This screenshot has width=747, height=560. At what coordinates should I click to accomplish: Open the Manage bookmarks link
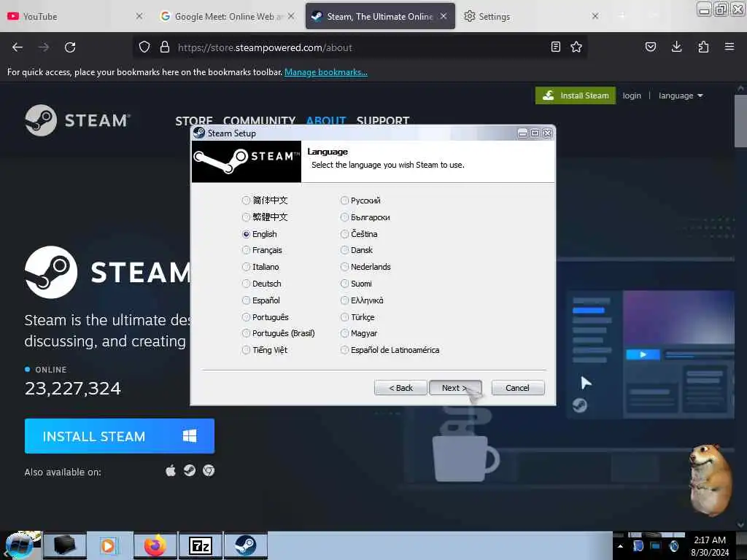click(326, 72)
